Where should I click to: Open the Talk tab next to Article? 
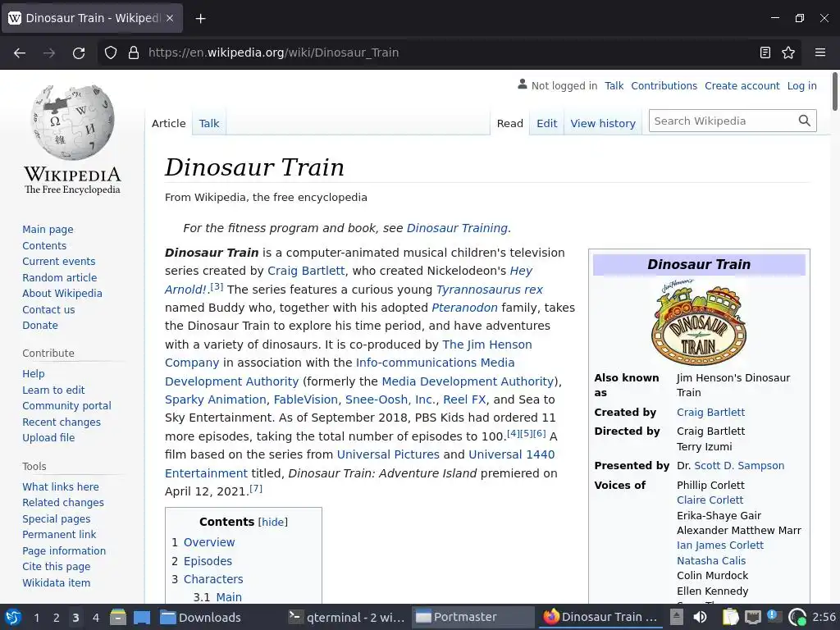click(x=209, y=123)
